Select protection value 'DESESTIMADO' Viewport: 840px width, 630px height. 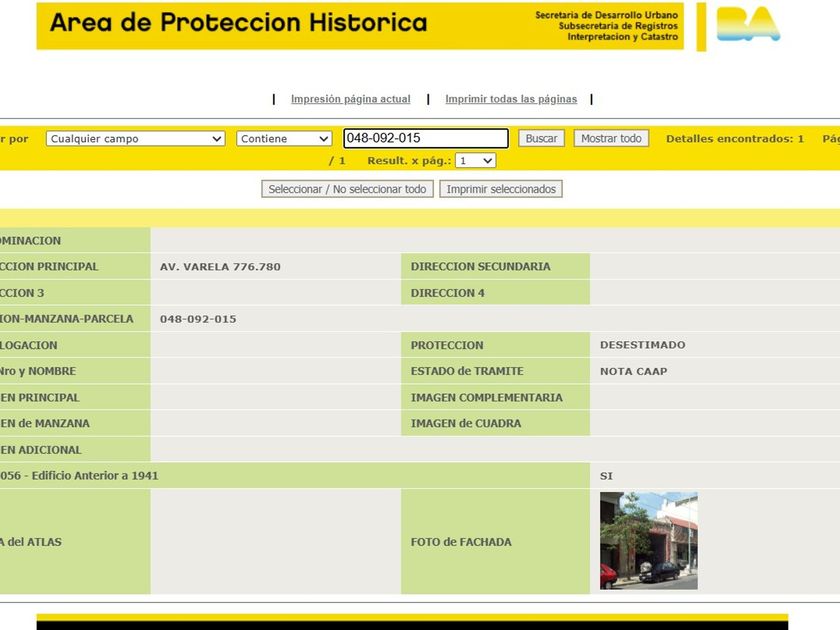click(642, 345)
